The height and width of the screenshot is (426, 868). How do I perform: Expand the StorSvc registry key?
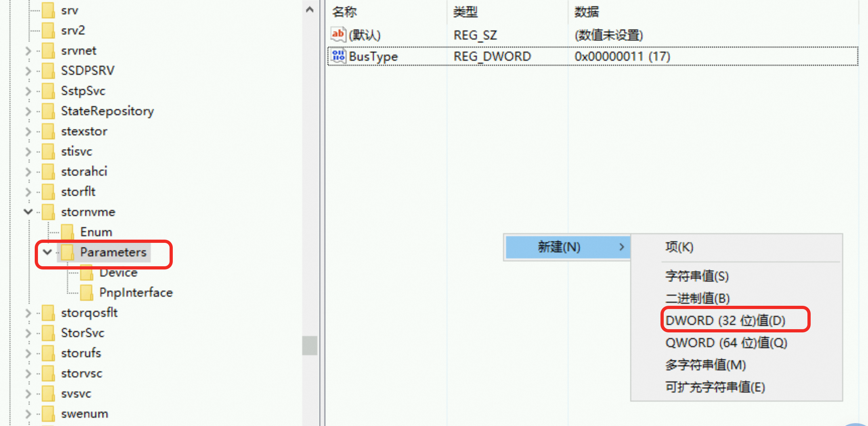coord(28,333)
